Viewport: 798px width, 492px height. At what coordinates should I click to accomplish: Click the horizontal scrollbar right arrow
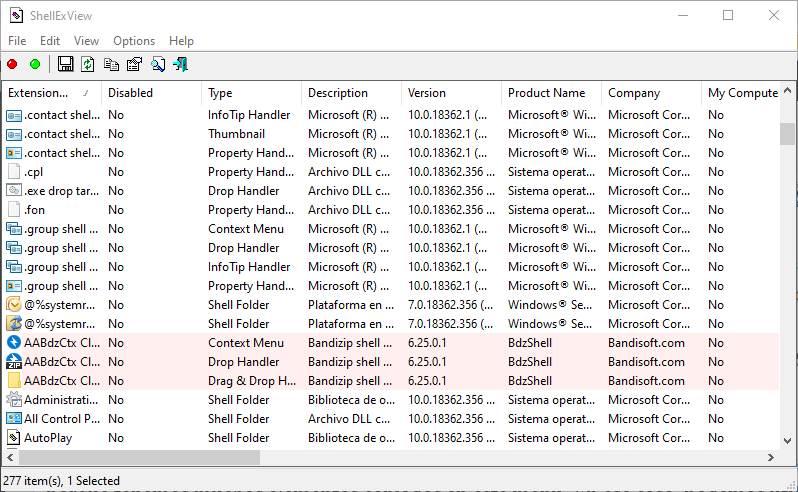[771, 458]
